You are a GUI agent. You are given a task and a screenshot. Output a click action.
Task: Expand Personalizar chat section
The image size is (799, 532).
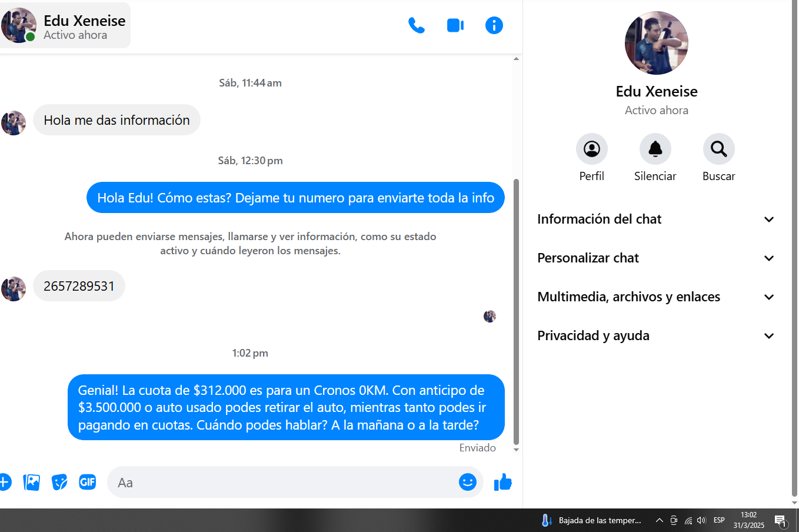(x=656, y=258)
